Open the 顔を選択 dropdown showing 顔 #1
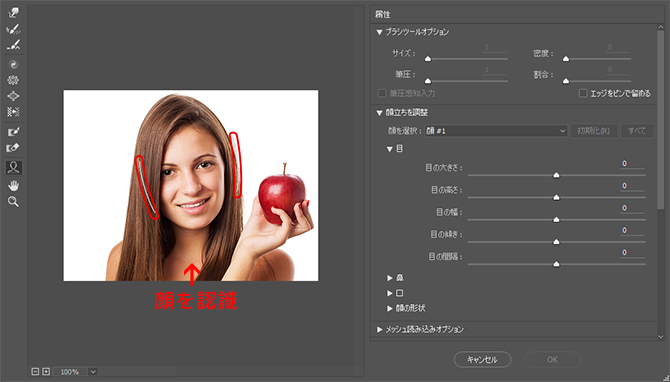Viewport: 670px width, 382px height. click(496, 131)
